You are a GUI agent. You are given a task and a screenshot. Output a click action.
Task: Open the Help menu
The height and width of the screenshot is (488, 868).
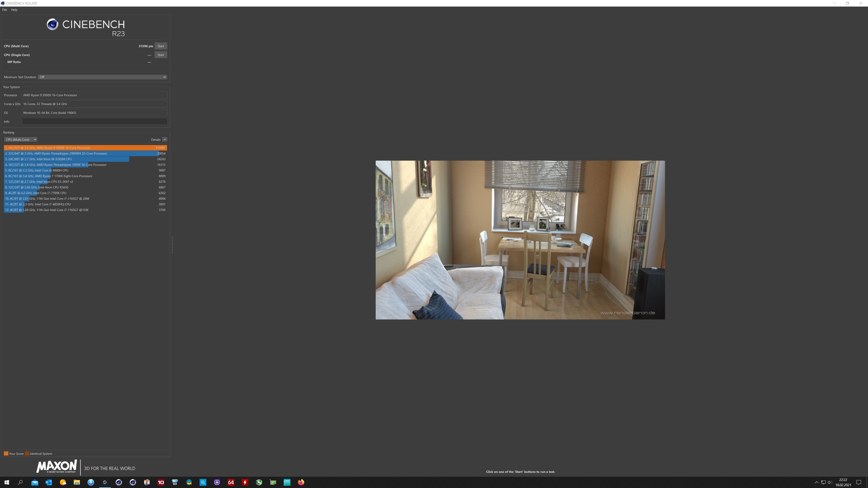pyautogui.click(x=14, y=10)
